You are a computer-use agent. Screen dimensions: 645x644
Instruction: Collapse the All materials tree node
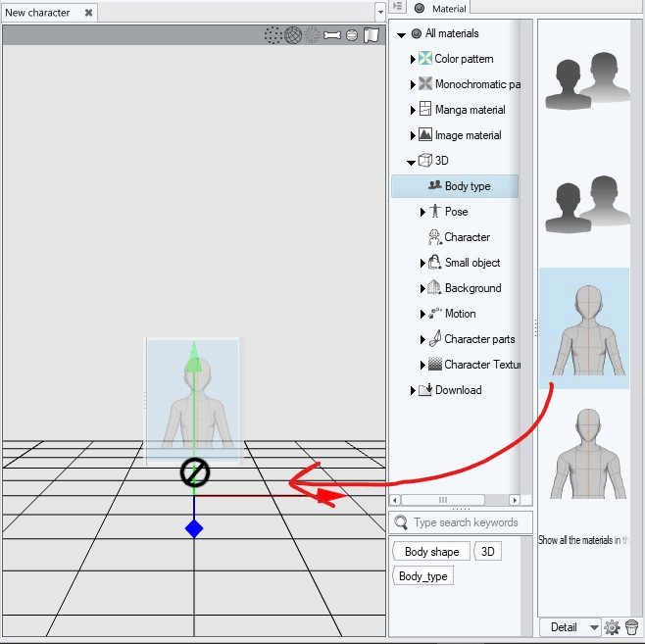[401, 35]
